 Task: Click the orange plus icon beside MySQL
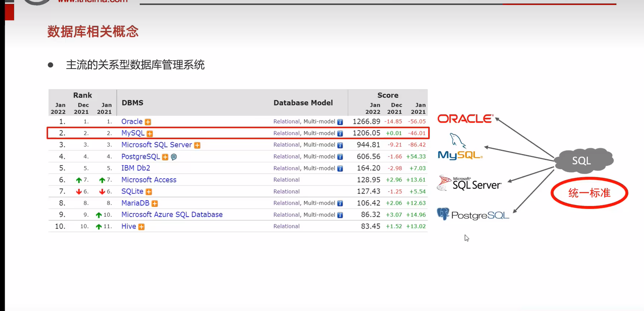[150, 134]
